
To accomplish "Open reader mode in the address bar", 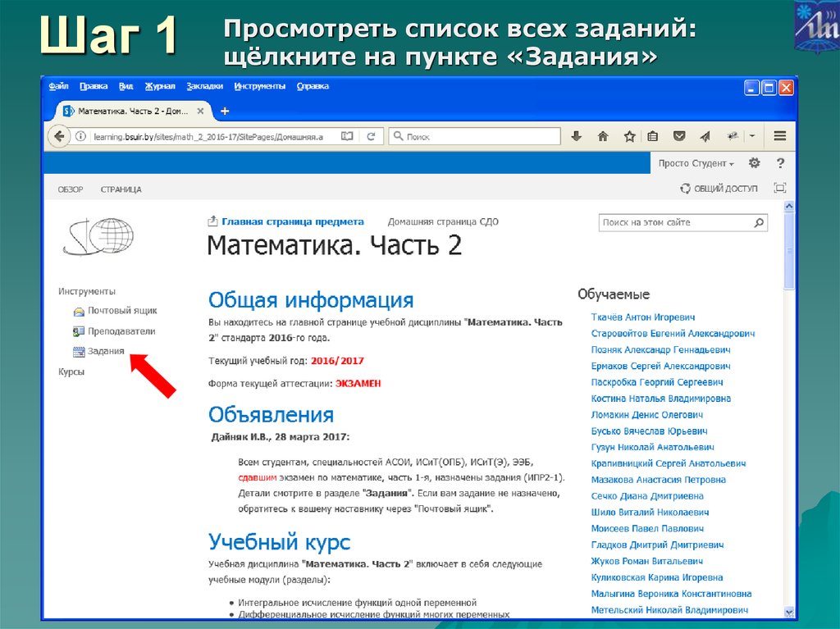I will pyautogui.click(x=347, y=136).
